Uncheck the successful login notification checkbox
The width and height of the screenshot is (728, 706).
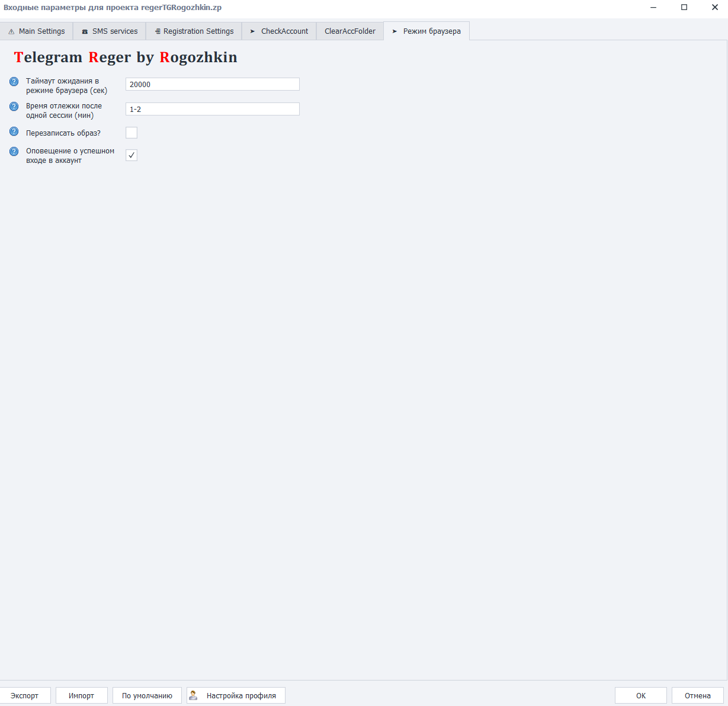pos(132,155)
